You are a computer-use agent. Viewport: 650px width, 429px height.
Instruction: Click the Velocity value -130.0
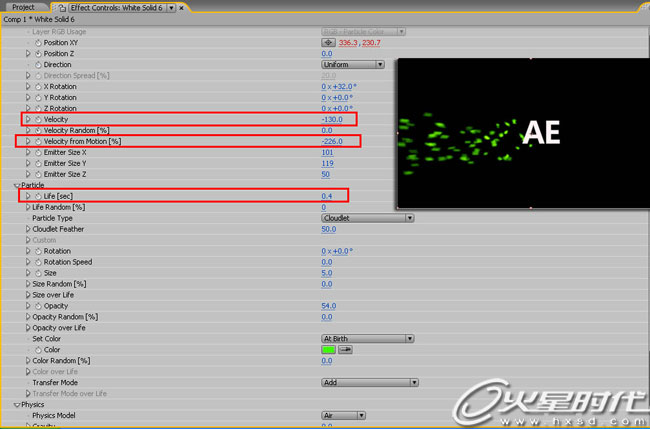(x=333, y=120)
